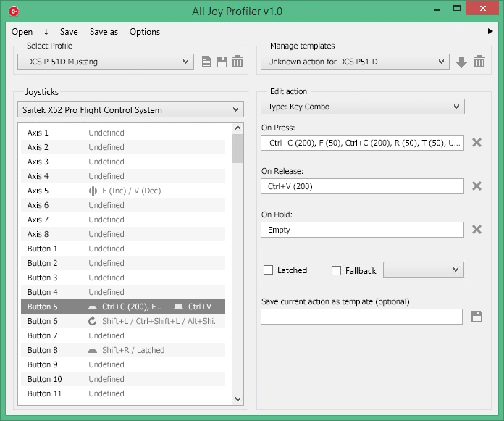Image resolution: width=504 pixels, height=421 pixels.
Task: Click the On Hold input field
Action: point(362,230)
